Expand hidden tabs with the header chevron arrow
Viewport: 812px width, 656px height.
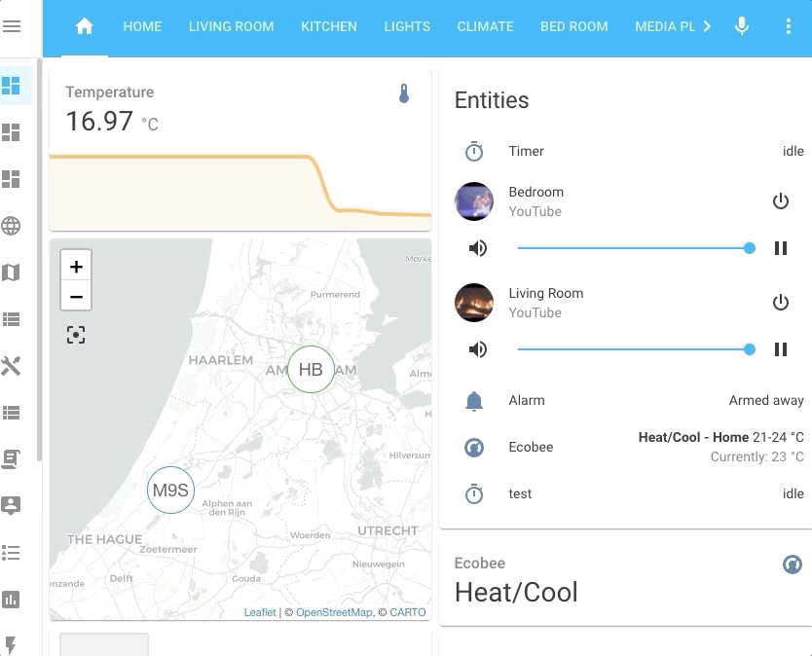(708, 27)
